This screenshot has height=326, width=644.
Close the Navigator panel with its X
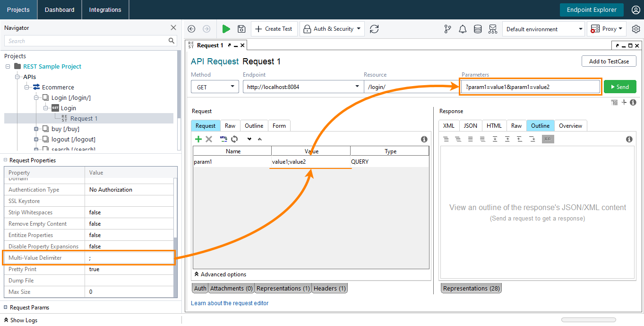[x=173, y=28]
